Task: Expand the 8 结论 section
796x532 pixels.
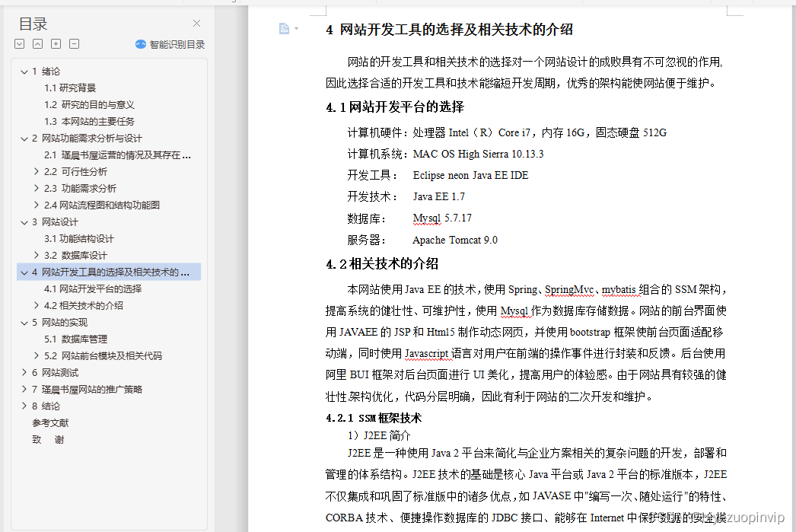Action: pyautogui.click(x=24, y=406)
